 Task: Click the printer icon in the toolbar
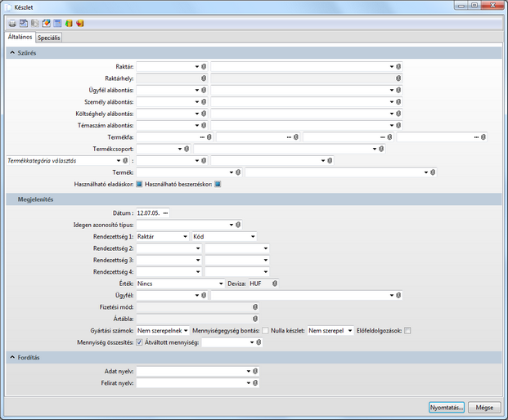12,23
